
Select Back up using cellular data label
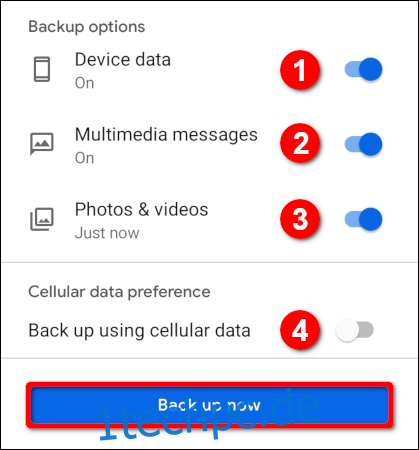139,330
